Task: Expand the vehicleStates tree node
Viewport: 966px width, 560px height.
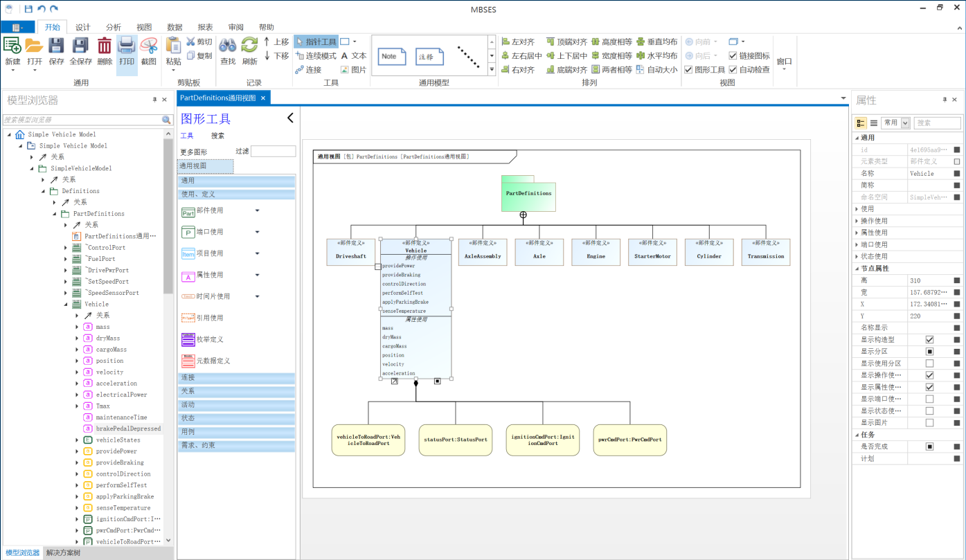Action: point(77,440)
